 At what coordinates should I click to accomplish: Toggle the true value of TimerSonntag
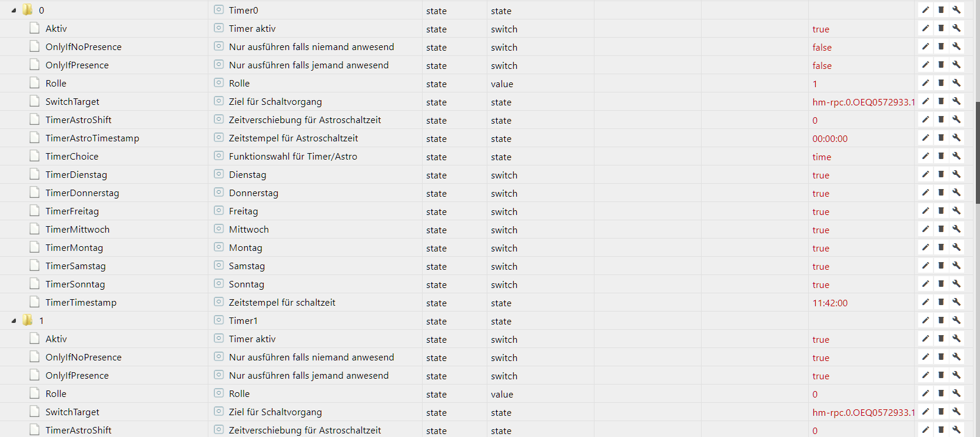pyautogui.click(x=820, y=284)
